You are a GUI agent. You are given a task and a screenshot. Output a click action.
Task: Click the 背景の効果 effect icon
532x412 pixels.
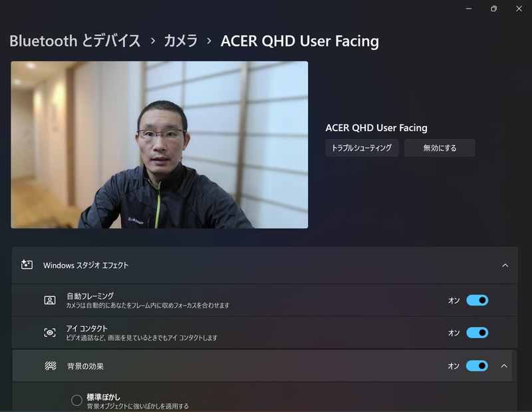(49, 365)
